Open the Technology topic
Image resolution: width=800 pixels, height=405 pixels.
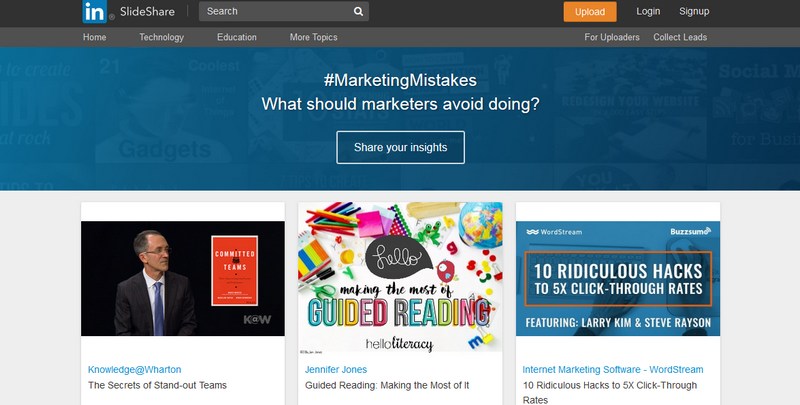pos(161,37)
